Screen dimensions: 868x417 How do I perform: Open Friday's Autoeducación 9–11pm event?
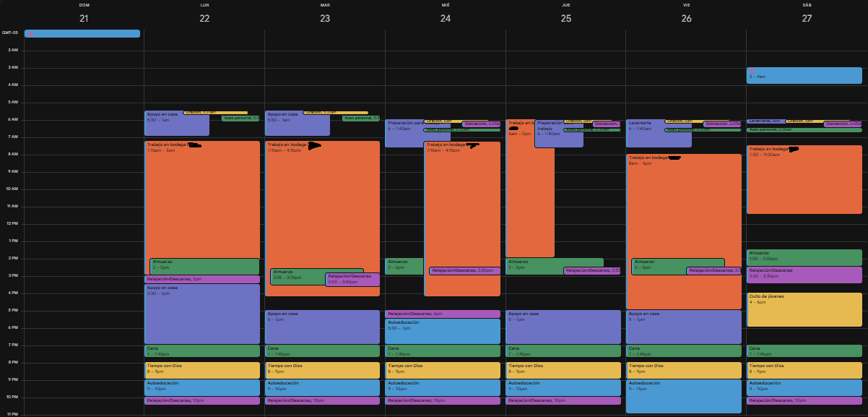pyautogui.click(x=683, y=396)
